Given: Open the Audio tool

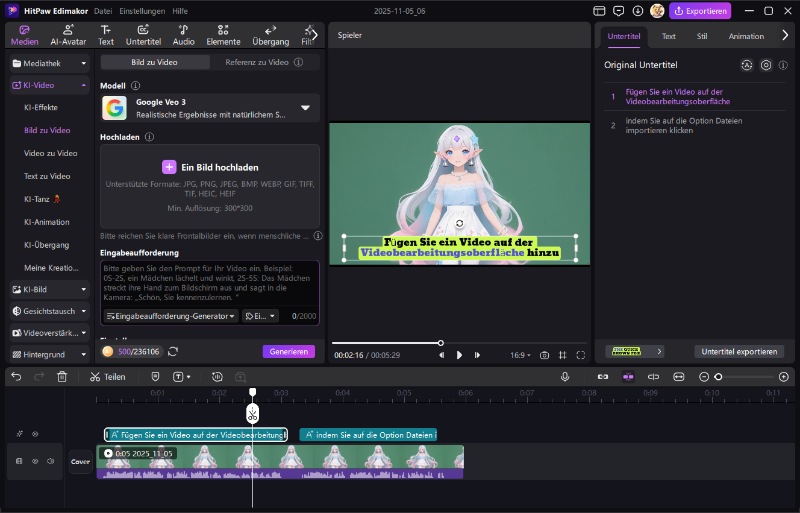Looking at the screenshot, I should click(x=184, y=35).
